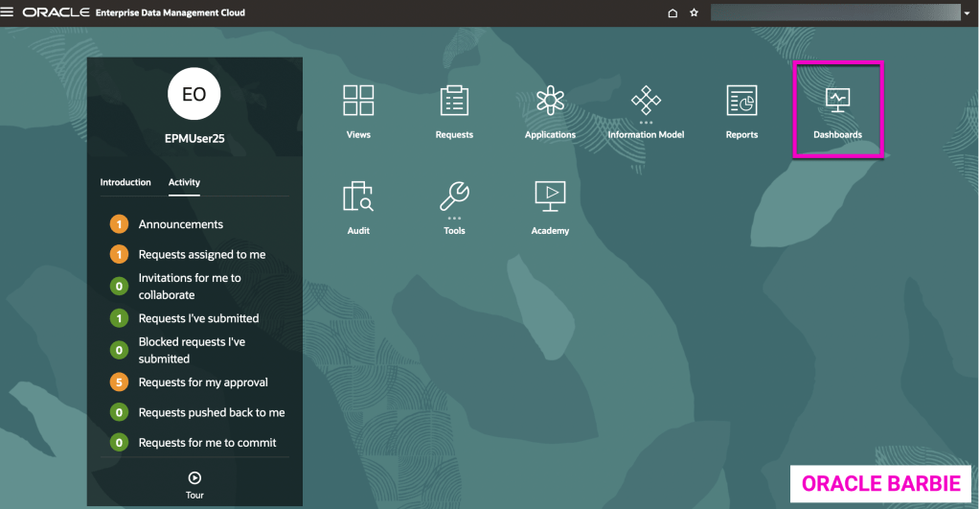Open the Requests clipboard icon
Viewport: 980px width, 509px height.
(x=454, y=101)
